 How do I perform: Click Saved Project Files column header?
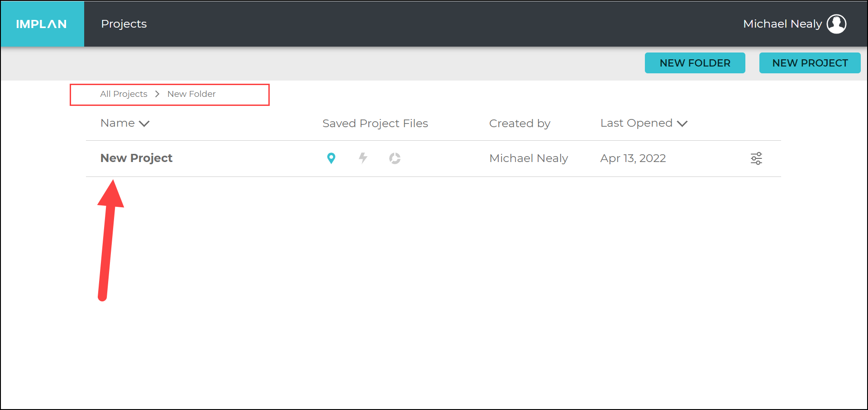coord(375,124)
